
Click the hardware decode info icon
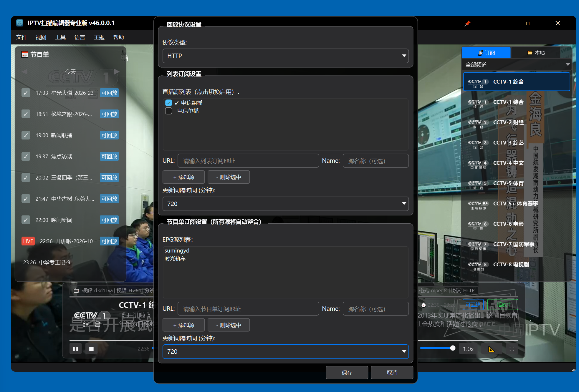pos(76,290)
